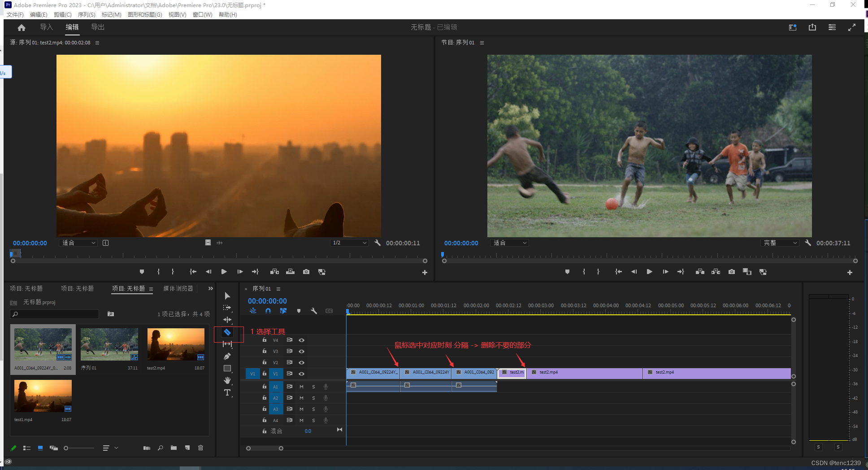Step forward one frame in Program monitor
Image resolution: width=868 pixels, height=470 pixels.
pos(665,272)
